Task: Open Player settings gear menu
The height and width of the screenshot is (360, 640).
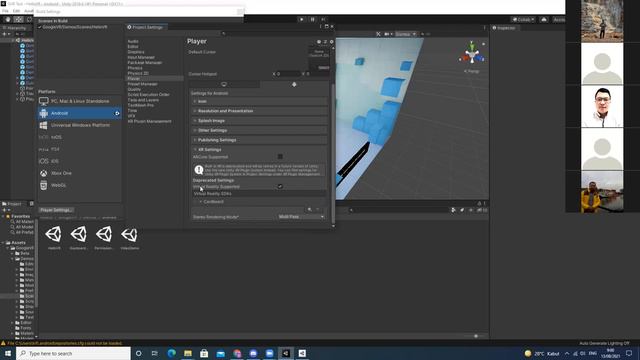Action: pyautogui.click(x=331, y=42)
